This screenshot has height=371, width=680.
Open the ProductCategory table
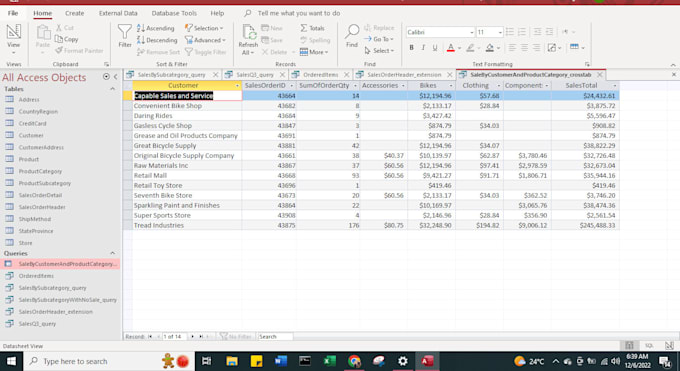(40, 171)
